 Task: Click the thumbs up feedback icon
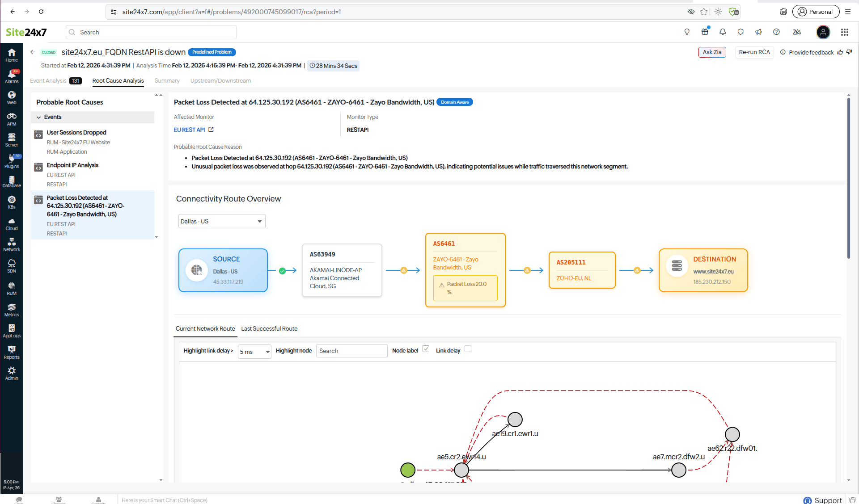pyautogui.click(x=840, y=52)
